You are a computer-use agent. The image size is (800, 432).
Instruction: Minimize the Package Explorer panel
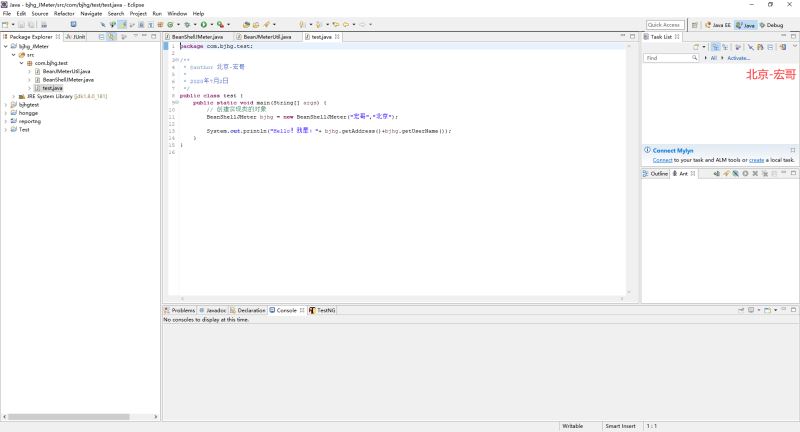point(143,36)
